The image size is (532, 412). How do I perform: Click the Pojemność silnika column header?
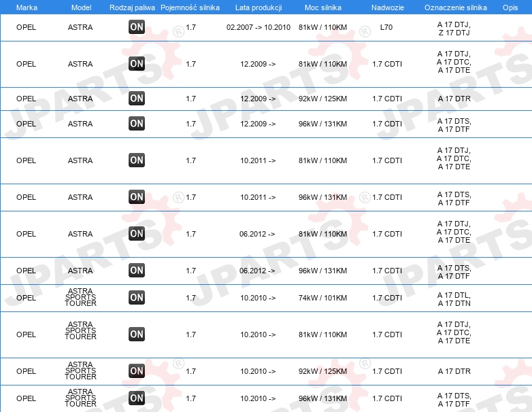tap(190, 7)
